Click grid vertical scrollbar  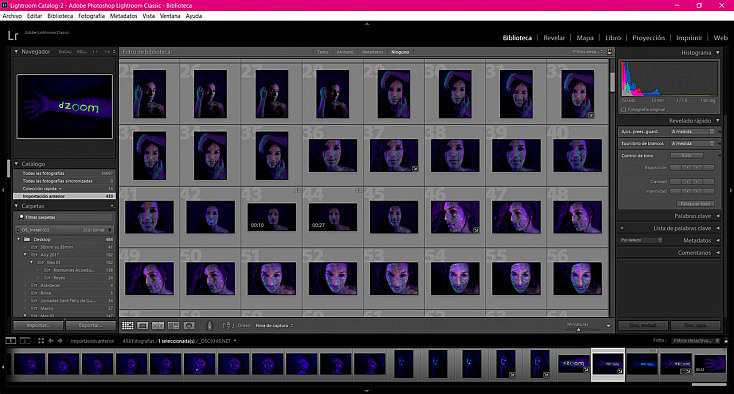tap(612, 83)
